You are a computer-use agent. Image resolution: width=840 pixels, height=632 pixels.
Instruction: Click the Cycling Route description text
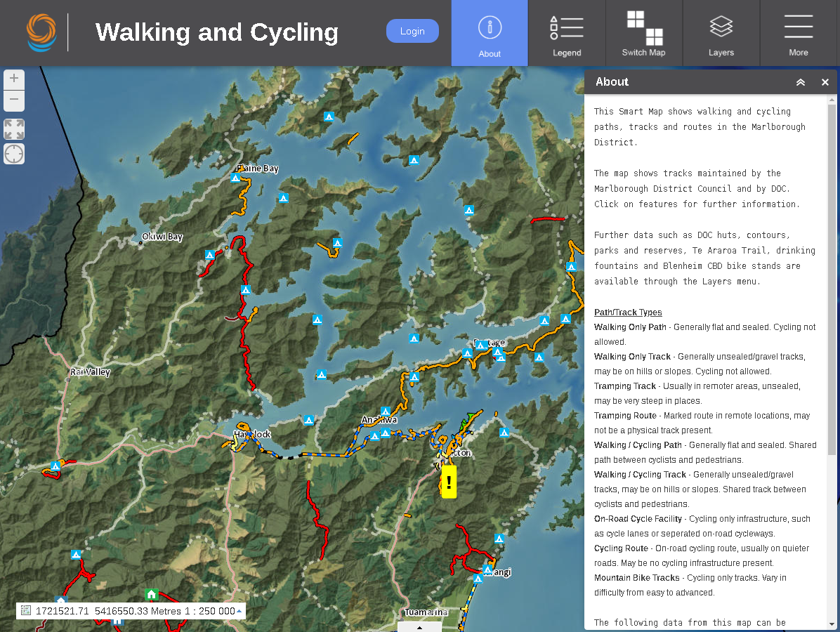702,555
